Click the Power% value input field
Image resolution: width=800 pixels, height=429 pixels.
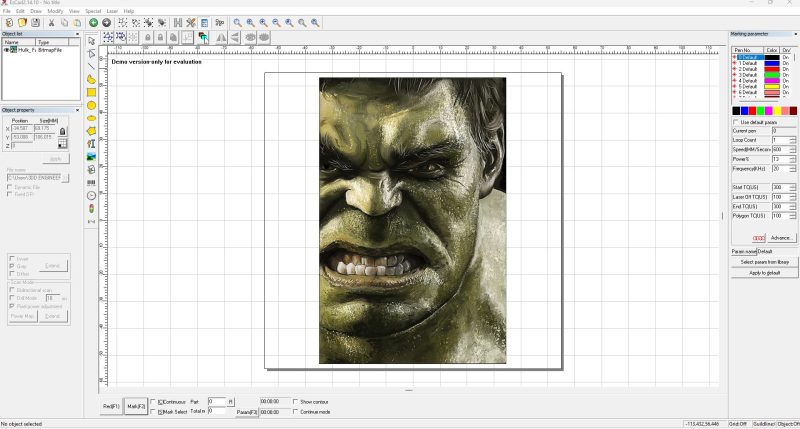point(780,159)
